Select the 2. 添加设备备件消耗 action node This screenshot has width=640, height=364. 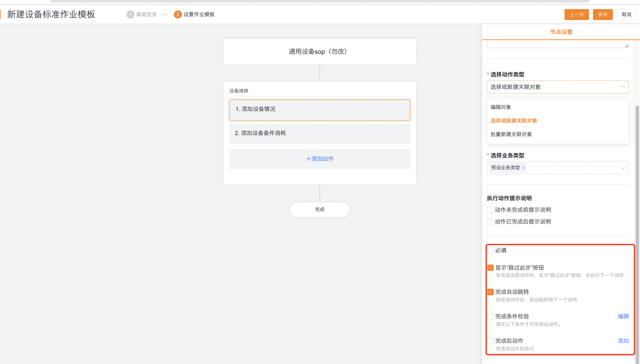(x=320, y=133)
